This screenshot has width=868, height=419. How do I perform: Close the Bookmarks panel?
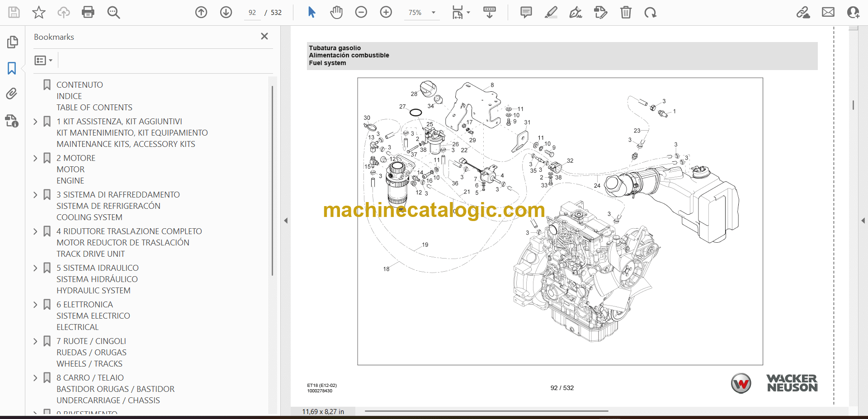coord(264,36)
